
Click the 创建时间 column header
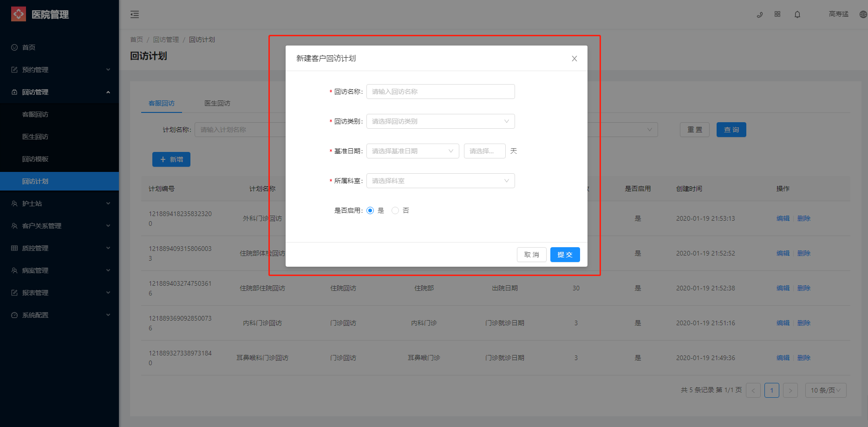pos(689,189)
